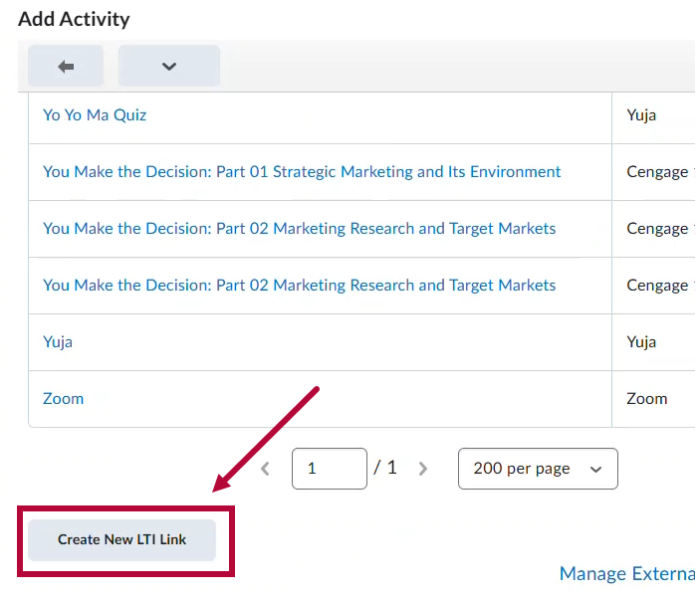Viewport: 700px width, 600px height.
Task: Select the Yo Yo Ma Quiz activity
Action: [95, 115]
